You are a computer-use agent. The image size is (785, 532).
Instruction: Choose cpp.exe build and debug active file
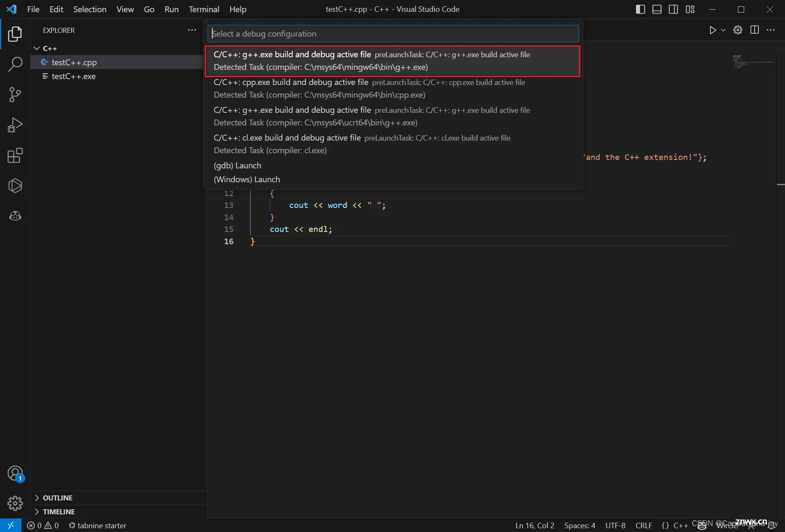(x=392, y=89)
